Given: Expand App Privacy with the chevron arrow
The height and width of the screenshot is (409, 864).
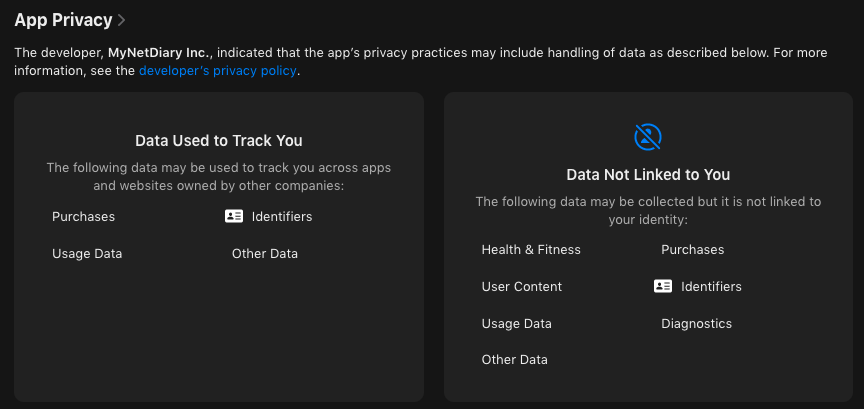Looking at the screenshot, I should [122, 20].
